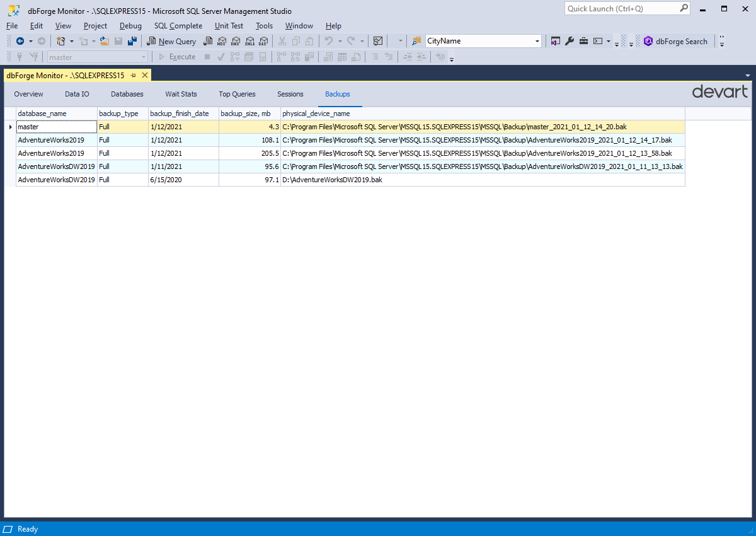
Task: Click the Undo icon
Action: pyautogui.click(x=328, y=40)
